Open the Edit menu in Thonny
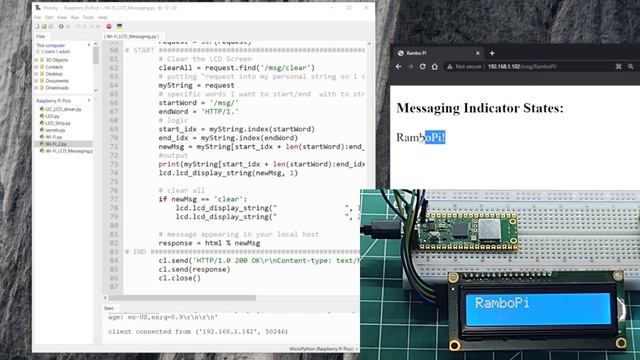 tap(49, 18)
